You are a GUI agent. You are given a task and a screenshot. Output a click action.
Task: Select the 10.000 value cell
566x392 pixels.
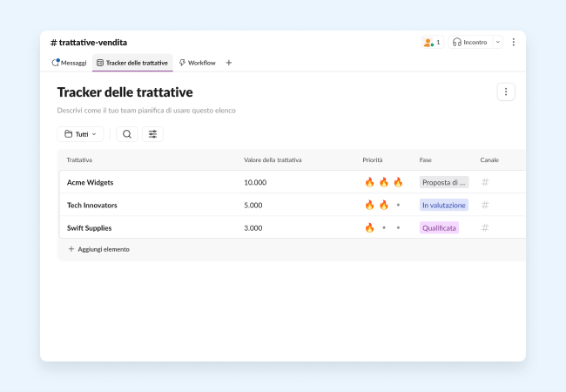coord(255,182)
